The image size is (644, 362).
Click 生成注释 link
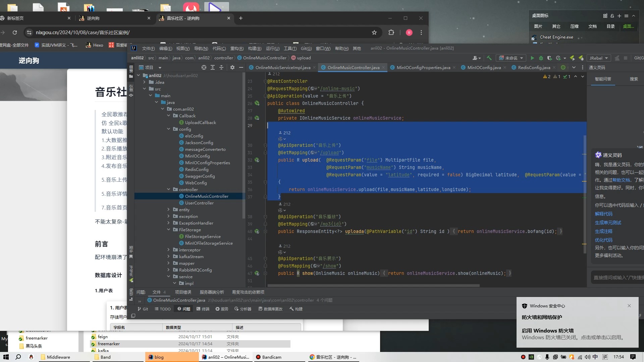pos(603,231)
